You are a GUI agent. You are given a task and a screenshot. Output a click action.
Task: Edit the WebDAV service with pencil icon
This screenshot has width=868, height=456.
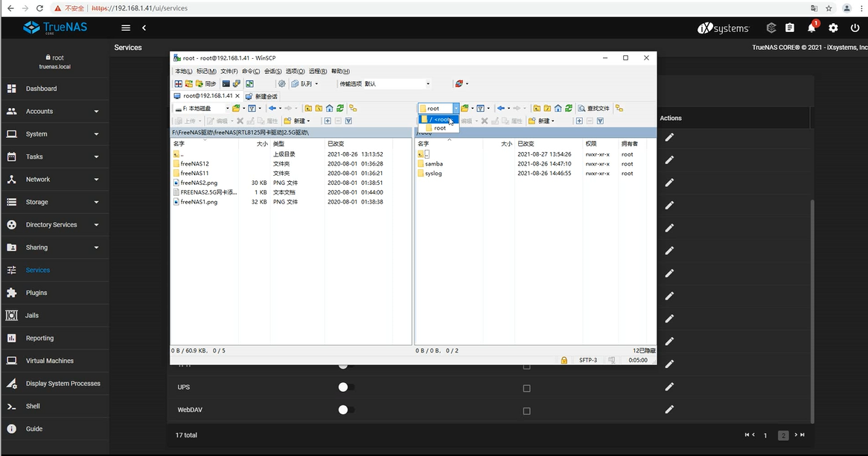pos(669,409)
